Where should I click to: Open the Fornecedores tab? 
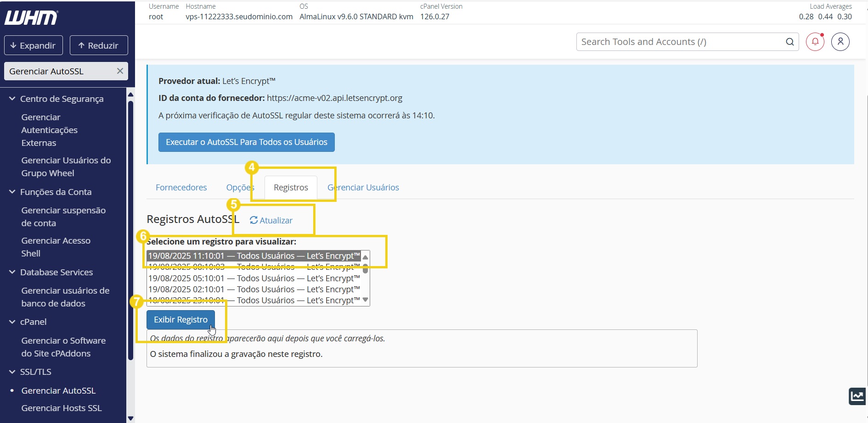pyautogui.click(x=181, y=187)
